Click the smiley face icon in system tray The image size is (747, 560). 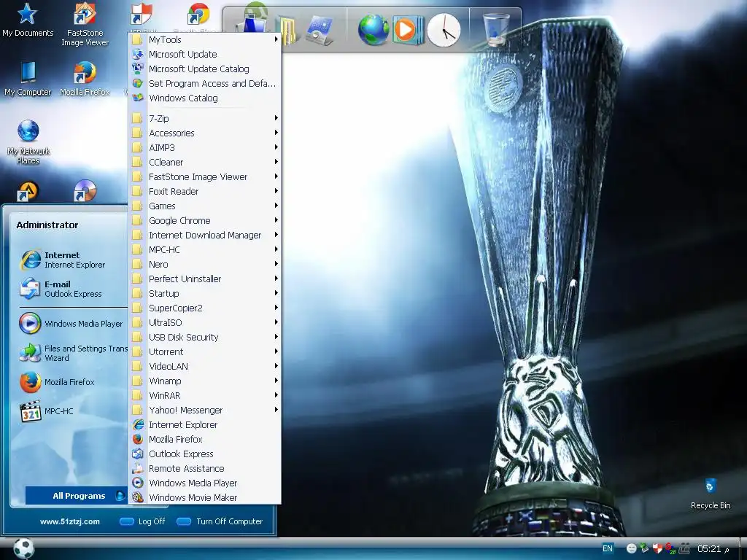(x=631, y=548)
